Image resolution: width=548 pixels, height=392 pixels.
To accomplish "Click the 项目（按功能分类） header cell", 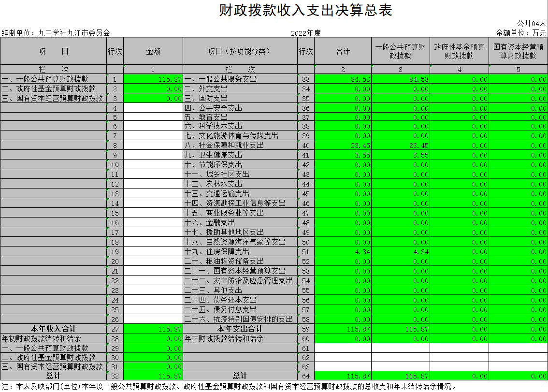I will tap(240, 51).
